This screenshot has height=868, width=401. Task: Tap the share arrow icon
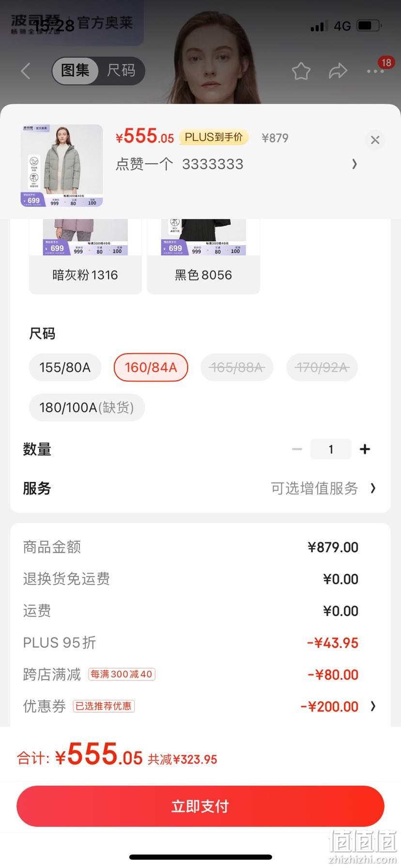[338, 71]
